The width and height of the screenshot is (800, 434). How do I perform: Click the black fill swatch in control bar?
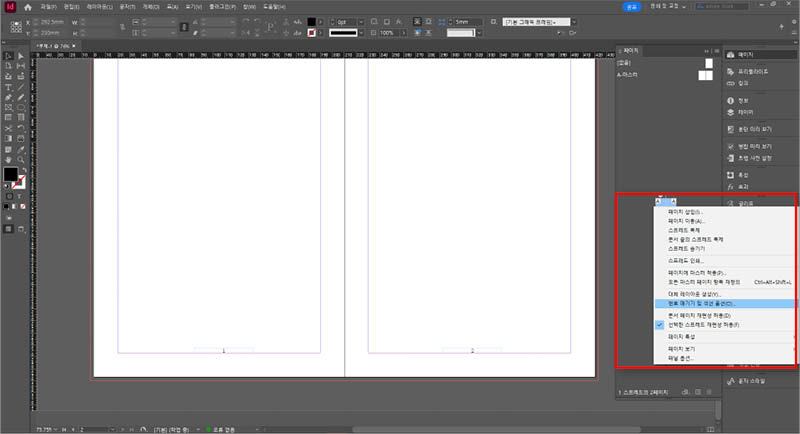311,22
